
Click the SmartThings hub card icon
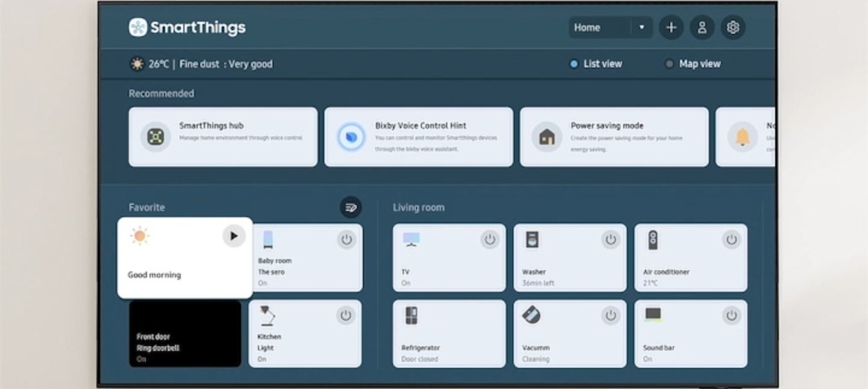tap(156, 137)
